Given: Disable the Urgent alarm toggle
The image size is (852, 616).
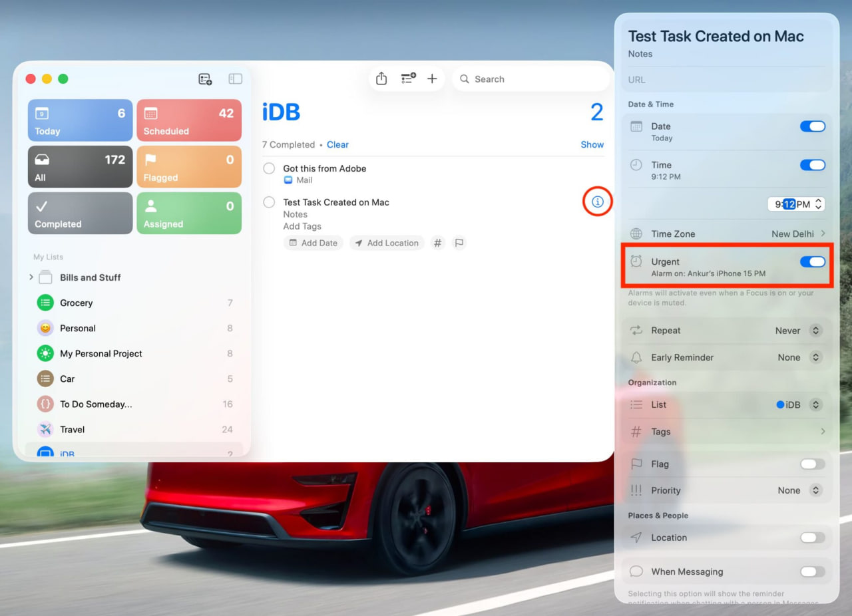Looking at the screenshot, I should pos(812,262).
